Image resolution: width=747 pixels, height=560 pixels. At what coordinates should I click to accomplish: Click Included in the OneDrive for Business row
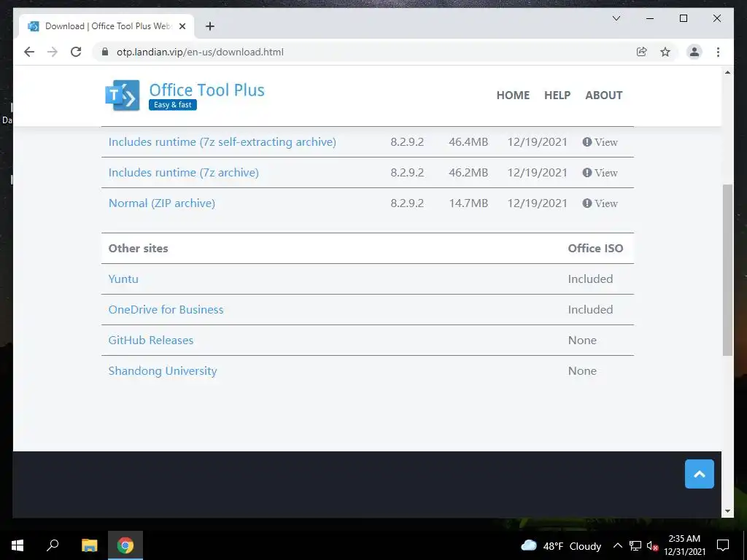coord(590,309)
